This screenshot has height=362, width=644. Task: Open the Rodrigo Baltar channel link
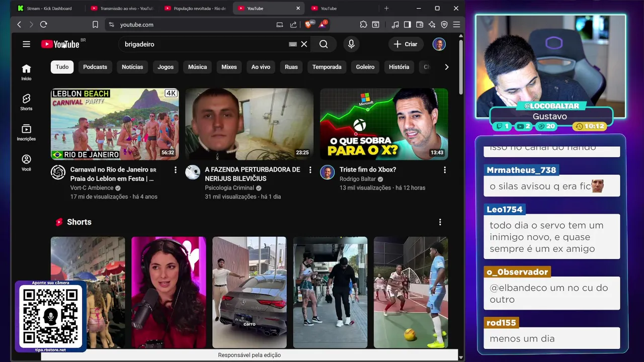357,179
